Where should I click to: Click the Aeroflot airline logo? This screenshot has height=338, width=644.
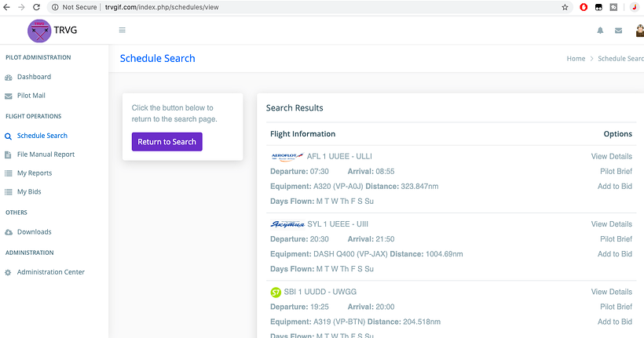click(287, 157)
